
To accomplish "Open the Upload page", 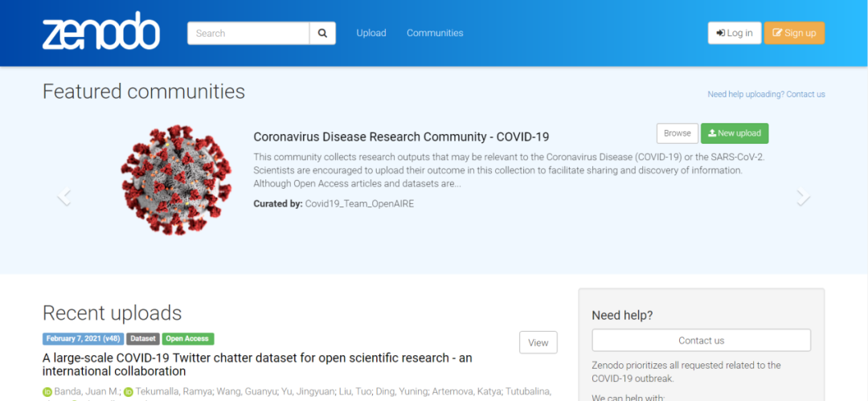I will point(371,33).
